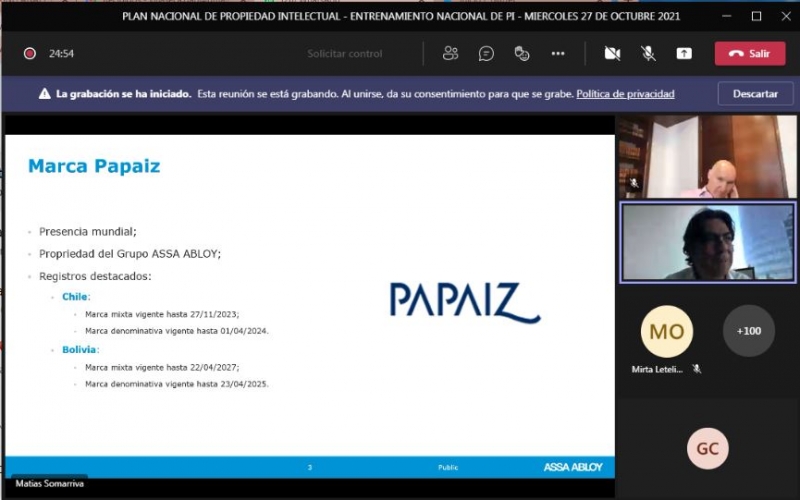Click "Presencia mundial;" bullet text

point(87,232)
